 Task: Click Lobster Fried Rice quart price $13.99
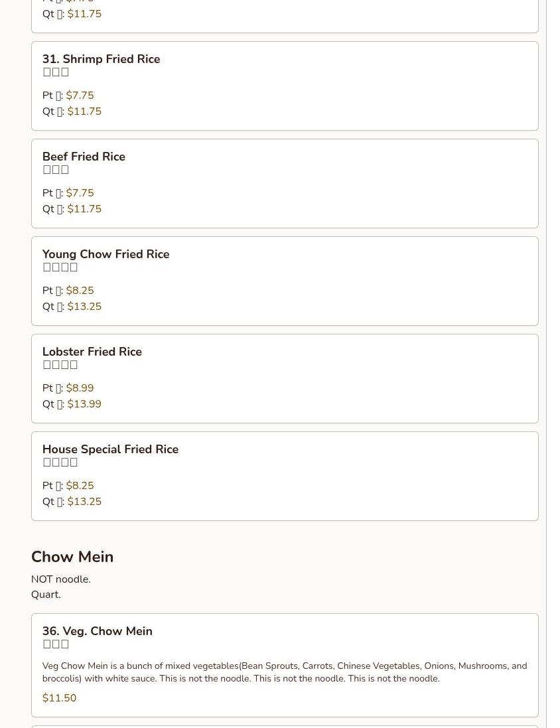(x=84, y=404)
